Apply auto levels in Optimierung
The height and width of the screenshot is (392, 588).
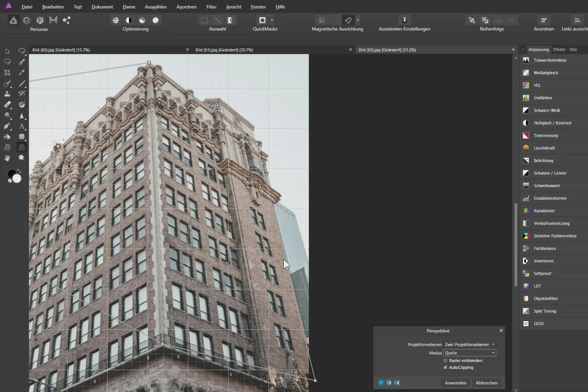click(116, 20)
